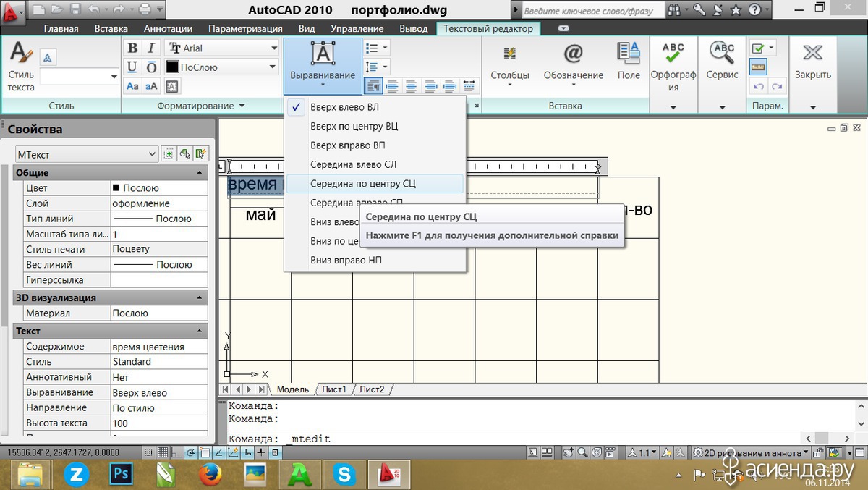
Task: Select Вверх влево ВЛ checked menu item
Action: click(x=375, y=107)
